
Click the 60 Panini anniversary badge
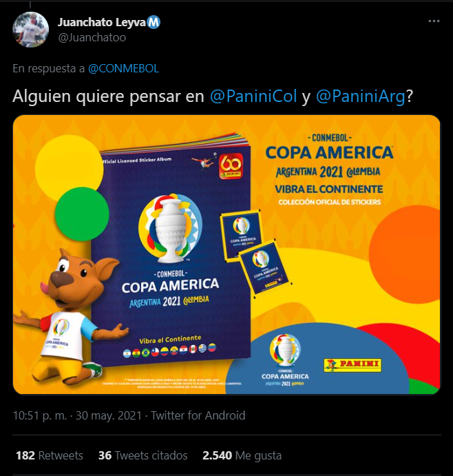[x=231, y=166]
